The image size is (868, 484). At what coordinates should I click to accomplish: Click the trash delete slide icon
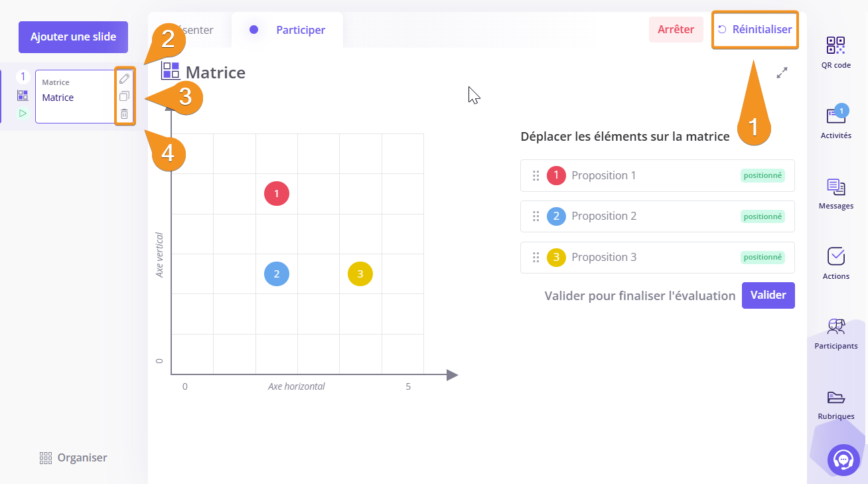[124, 114]
